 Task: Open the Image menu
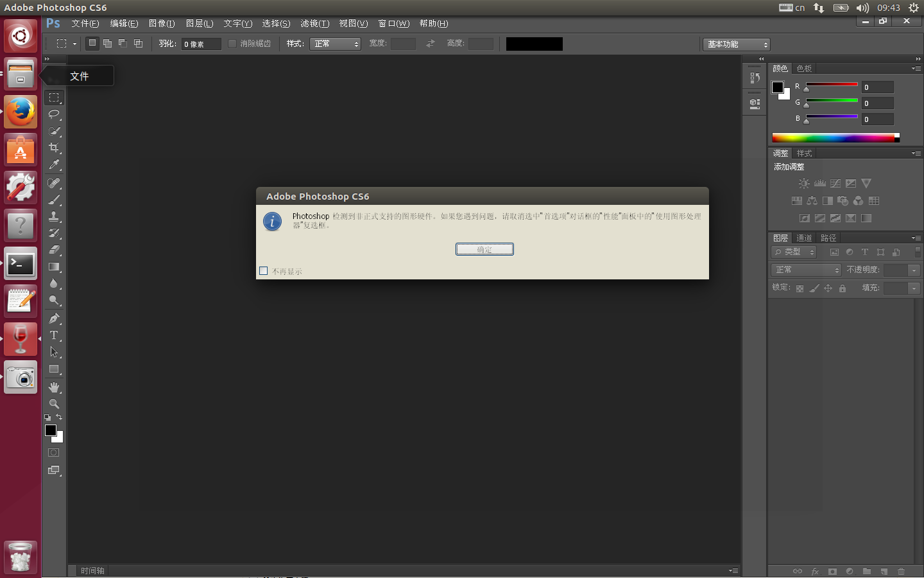tap(162, 23)
